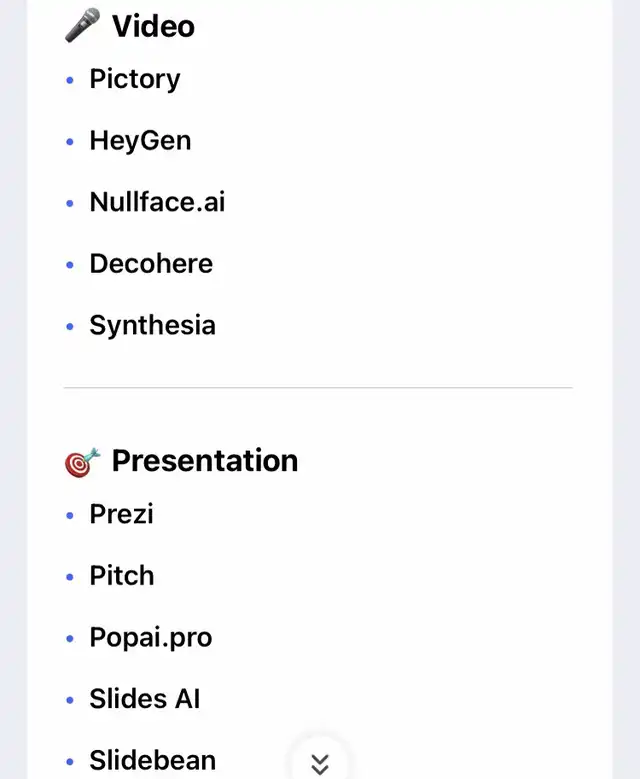Viewport: 640px width, 779px height.
Task: Choose Decohere from the Video tools
Action: tap(151, 264)
